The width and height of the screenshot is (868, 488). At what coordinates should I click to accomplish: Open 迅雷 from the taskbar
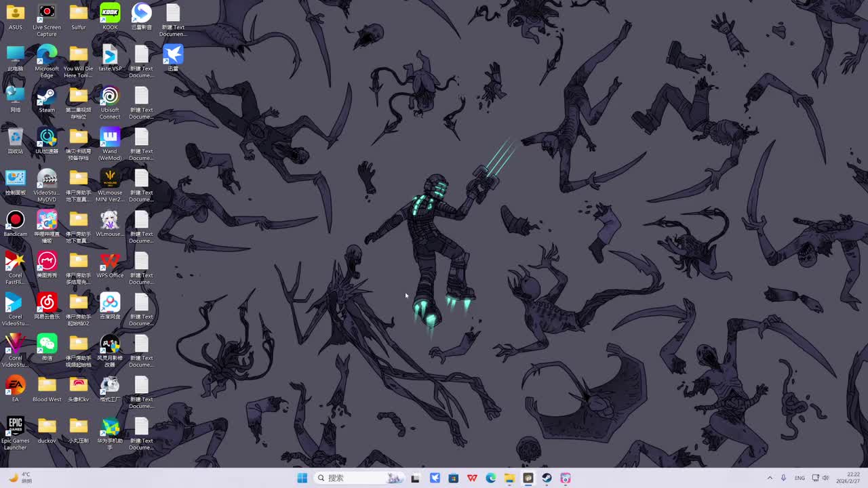[x=435, y=478]
